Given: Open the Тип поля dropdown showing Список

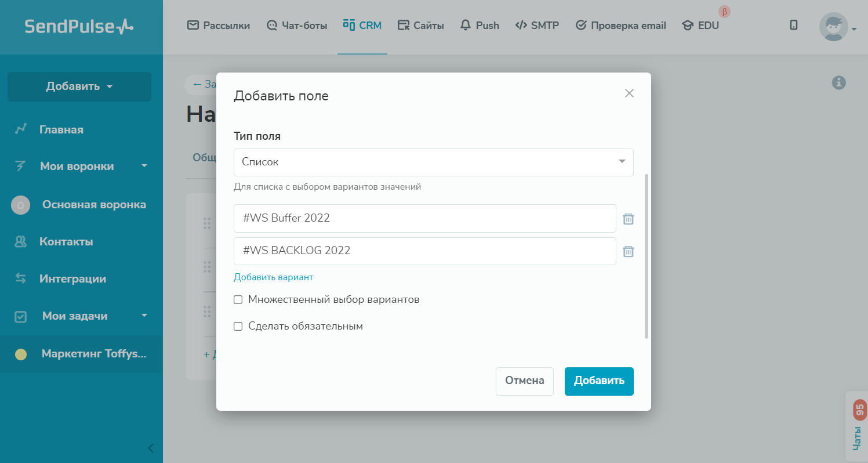Looking at the screenshot, I should [x=433, y=162].
